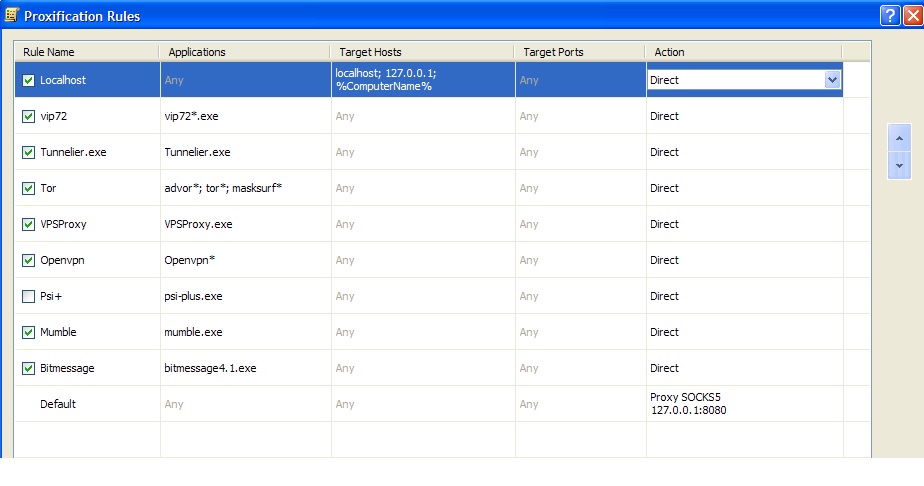The height and width of the screenshot is (486, 924).
Task: Toggle the Tor rule checkbox
Action: point(28,188)
